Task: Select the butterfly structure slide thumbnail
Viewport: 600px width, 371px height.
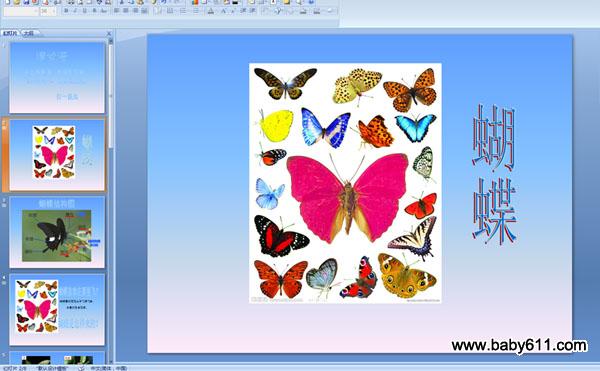Action: click(x=57, y=232)
